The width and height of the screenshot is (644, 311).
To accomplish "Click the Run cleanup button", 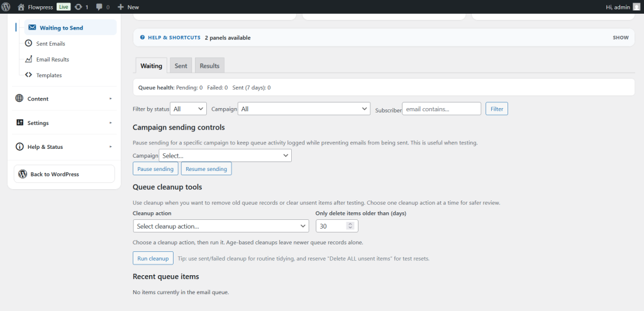I will coord(153,258).
